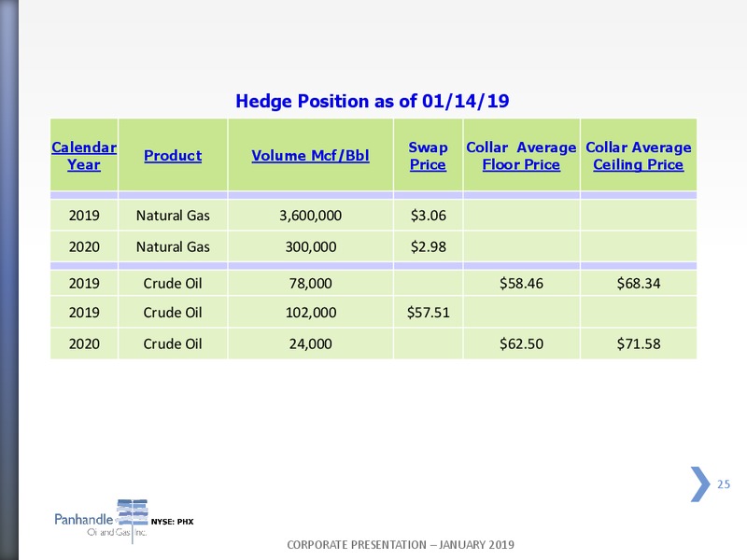Screen dimensions: 747x560
Task: Select year 2019 in the 102,000 row
Action: tap(84, 313)
